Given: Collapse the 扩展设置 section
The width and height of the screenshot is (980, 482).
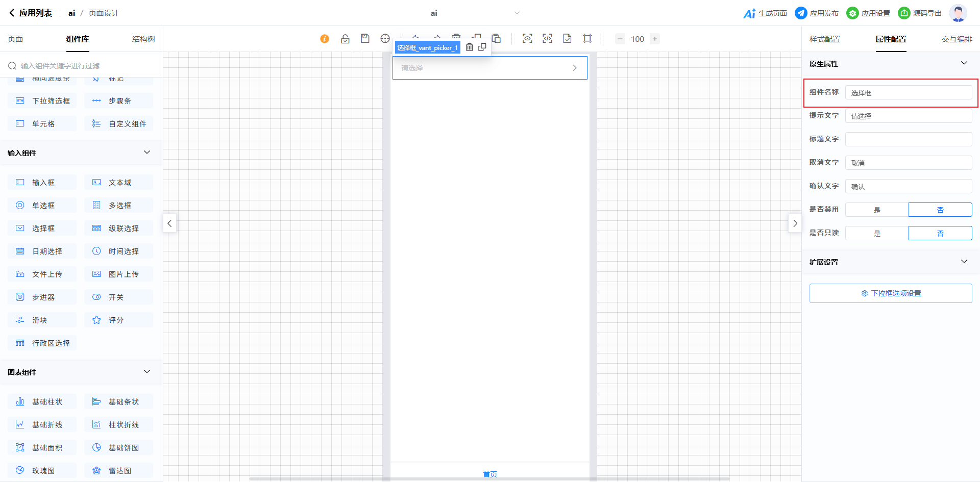Looking at the screenshot, I should tap(964, 262).
